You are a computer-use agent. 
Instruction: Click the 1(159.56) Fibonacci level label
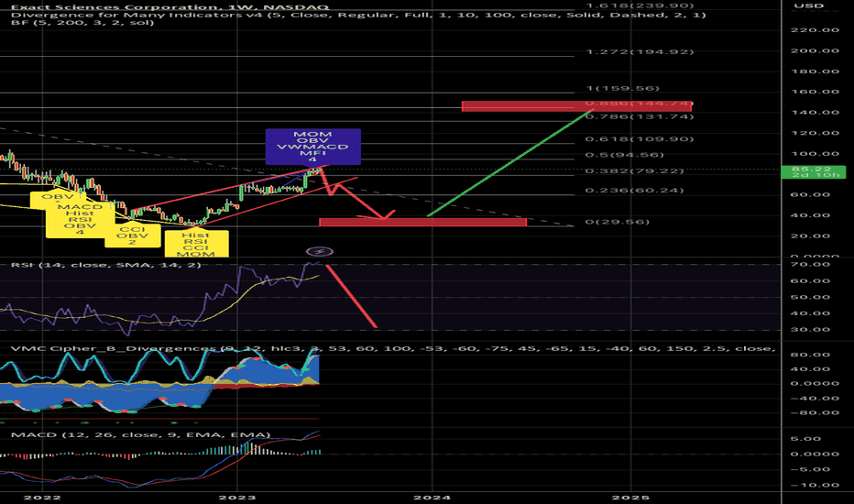pyautogui.click(x=622, y=88)
